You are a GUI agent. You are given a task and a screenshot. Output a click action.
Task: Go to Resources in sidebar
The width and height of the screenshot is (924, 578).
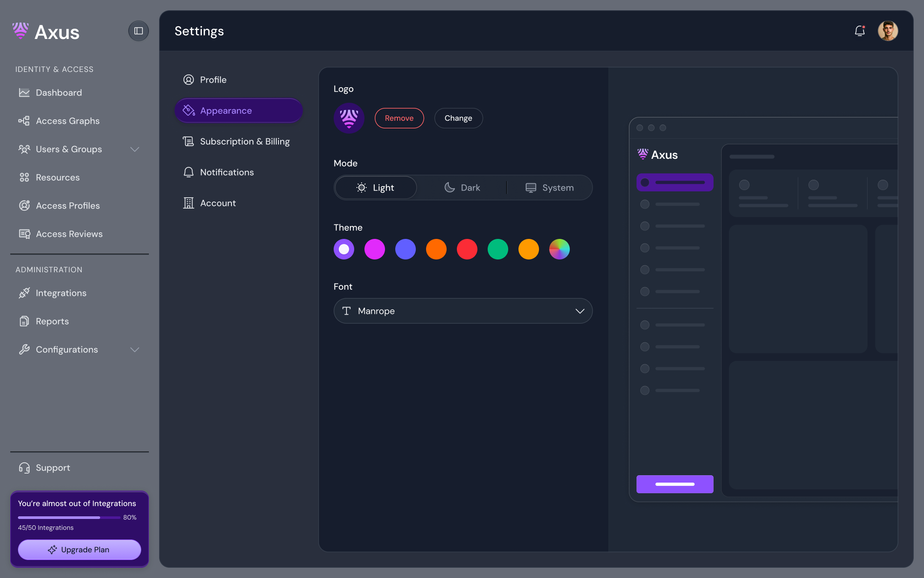[57, 177]
